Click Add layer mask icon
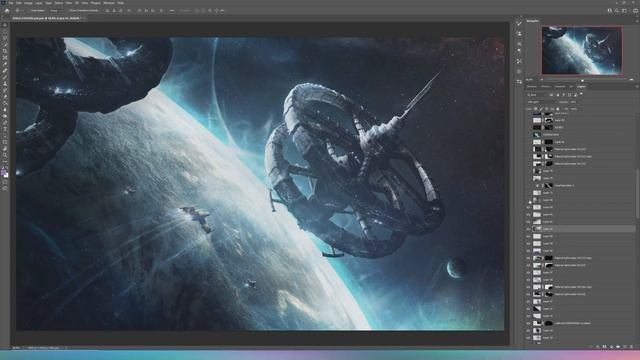The image size is (640, 360). 604,347
